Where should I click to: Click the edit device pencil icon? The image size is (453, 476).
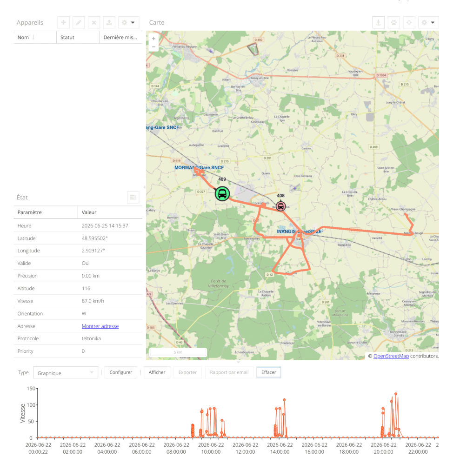click(79, 22)
